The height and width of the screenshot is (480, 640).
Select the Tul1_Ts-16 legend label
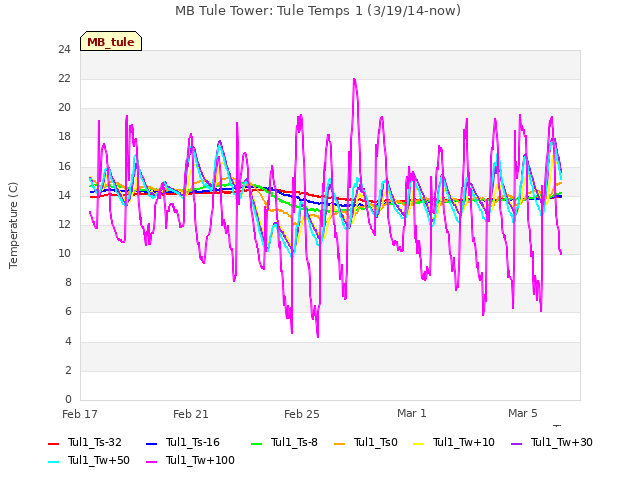click(x=193, y=442)
